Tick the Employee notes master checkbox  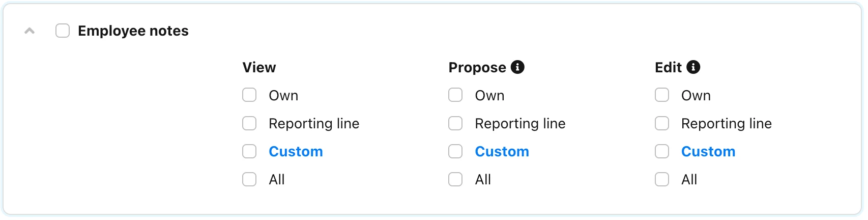click(x=63, y=31)
